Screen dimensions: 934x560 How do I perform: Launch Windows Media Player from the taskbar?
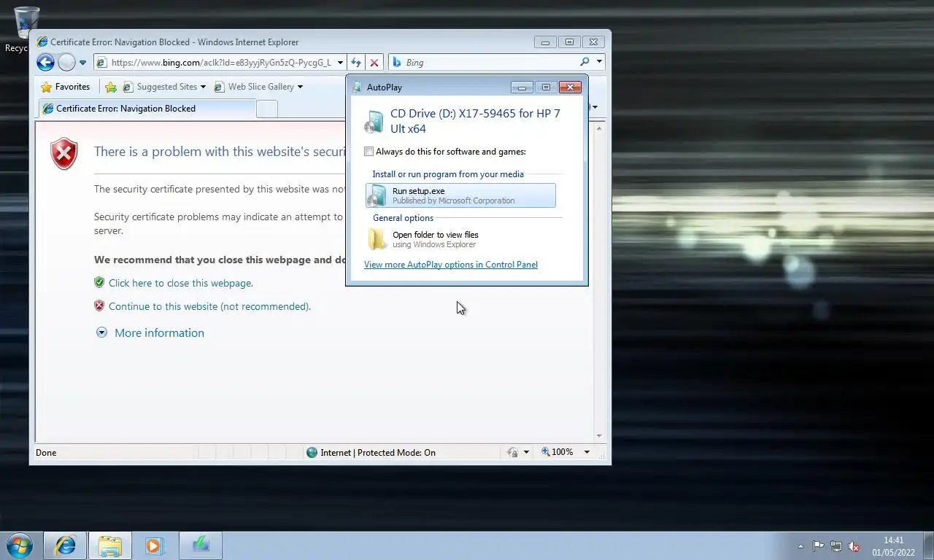(x=154, y=545)
